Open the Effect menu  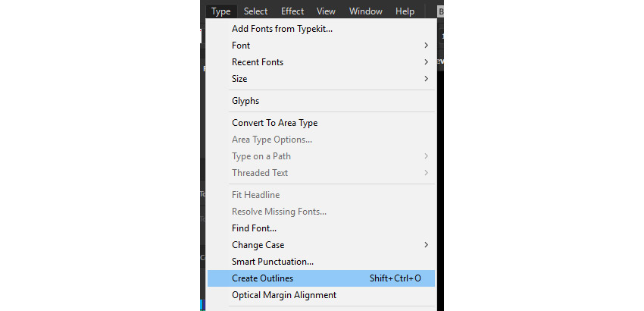292,11
